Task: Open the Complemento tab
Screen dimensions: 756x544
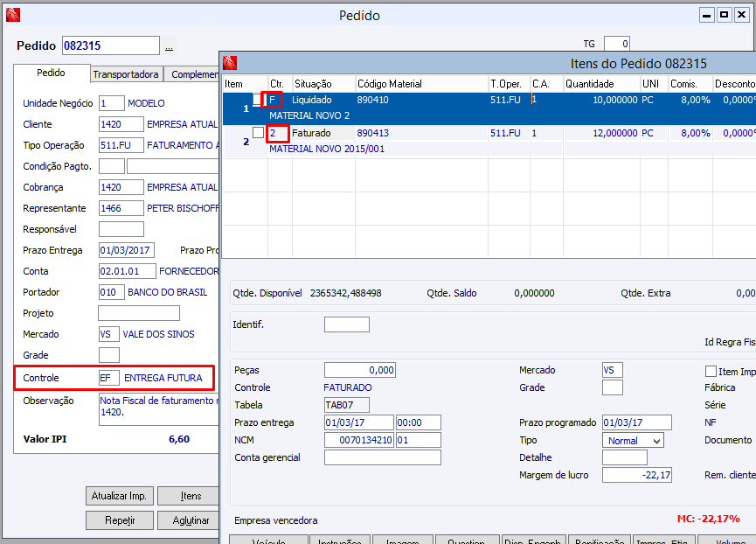Action: click(x=191, y=74)
